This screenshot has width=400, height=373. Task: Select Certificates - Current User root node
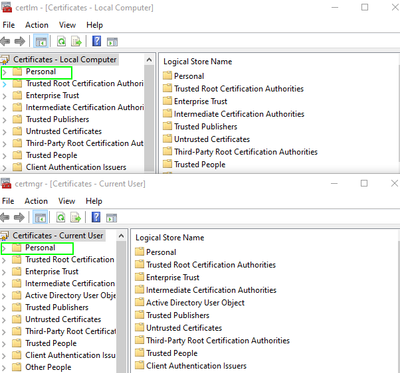coord(58,236)
